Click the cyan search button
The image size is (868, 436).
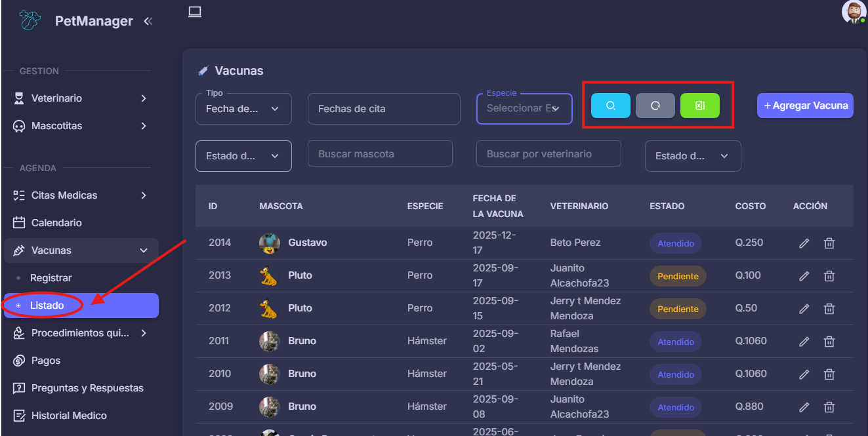[x=610, y=106]
